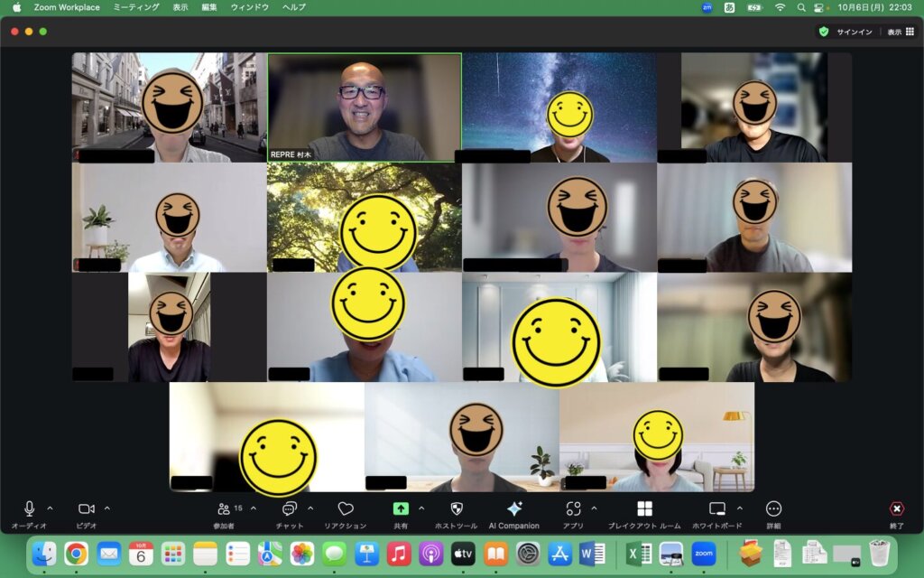Open the ホワイトボード (Whiteboard) tool
The width and height of the screenshot is (924, 578).
pyautogui.click(x=717, y=509)
